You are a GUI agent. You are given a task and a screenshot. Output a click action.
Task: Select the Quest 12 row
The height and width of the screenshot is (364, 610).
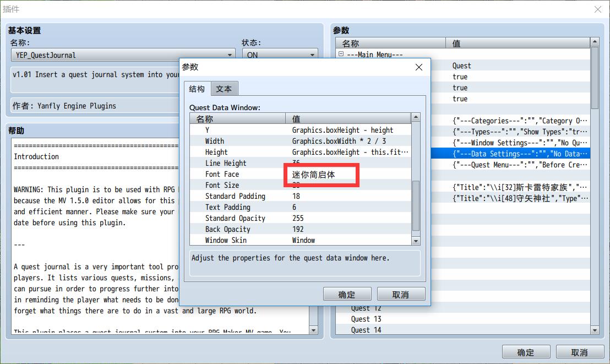click(463, 308)
